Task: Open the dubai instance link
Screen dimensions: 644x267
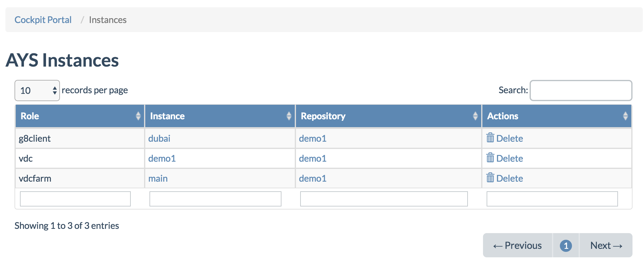Action: [x=159, y=139]
